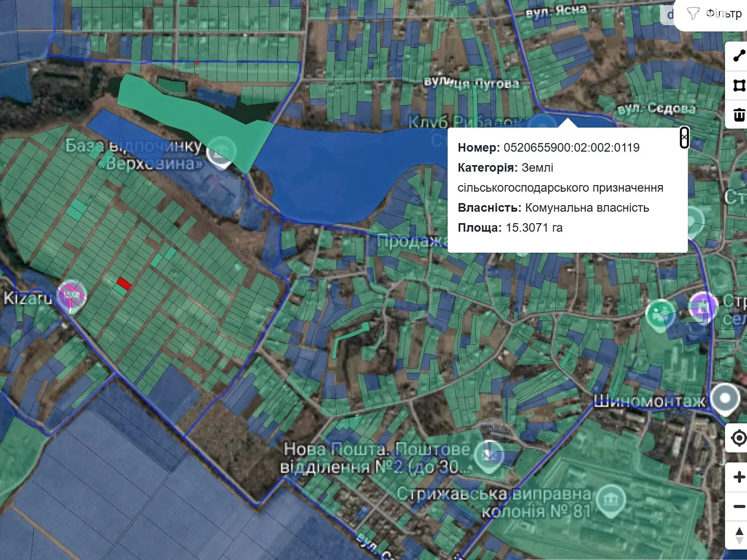Zoom in on the map
Viewport: 747px width, 560px height.
(x=739, y=477)
